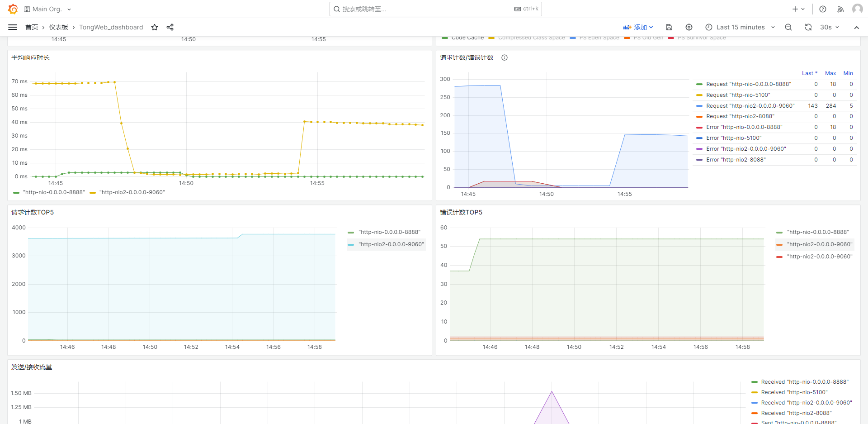Zoom out the time range
The image size is (868, 424).
click(x=788, y=27)
